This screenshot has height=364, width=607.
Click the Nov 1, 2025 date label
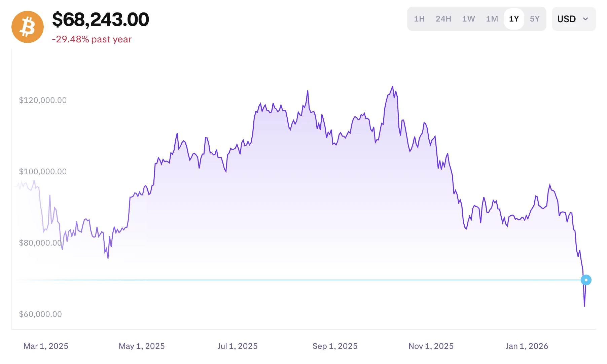pos(431,346)
